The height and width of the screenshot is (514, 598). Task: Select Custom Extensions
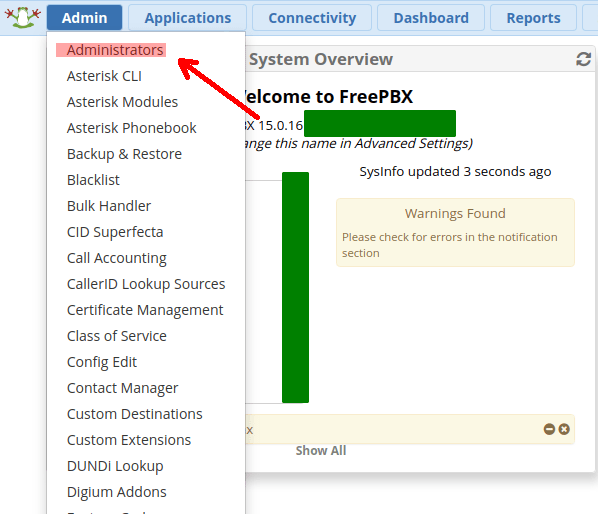[x=129, y=440]
